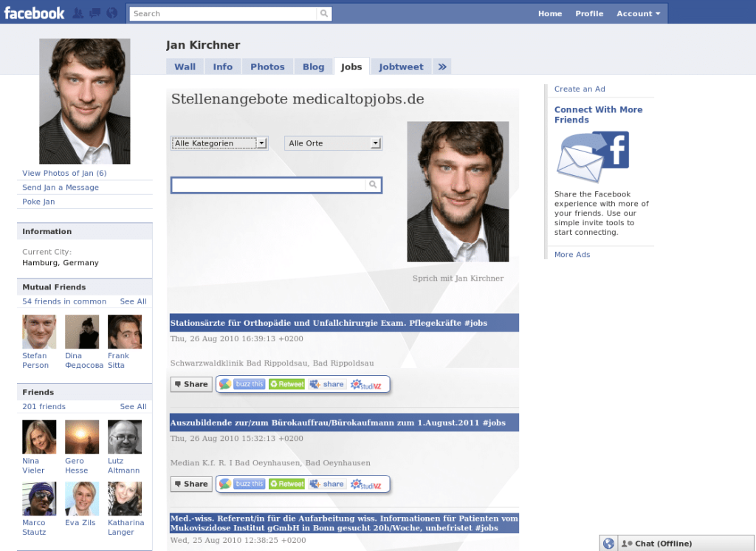Click More Ads link

point(572,255)
